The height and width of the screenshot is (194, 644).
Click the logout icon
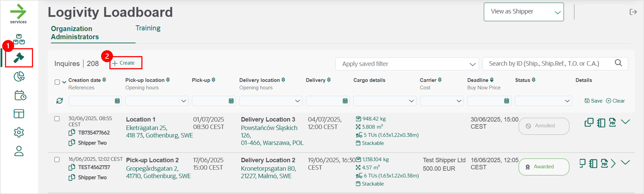click(x=633, y=12)
